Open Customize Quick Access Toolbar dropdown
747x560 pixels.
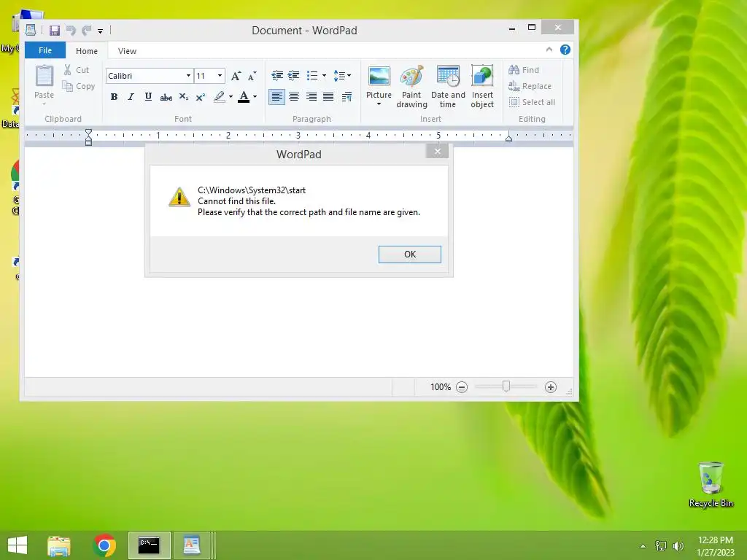pyautogui.click(x=100, y=31)
